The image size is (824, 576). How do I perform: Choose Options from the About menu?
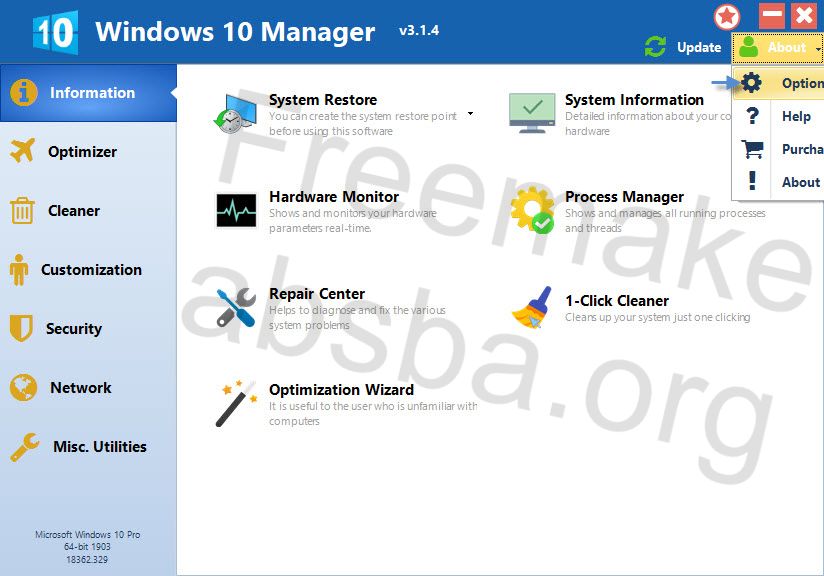[779, 83]
